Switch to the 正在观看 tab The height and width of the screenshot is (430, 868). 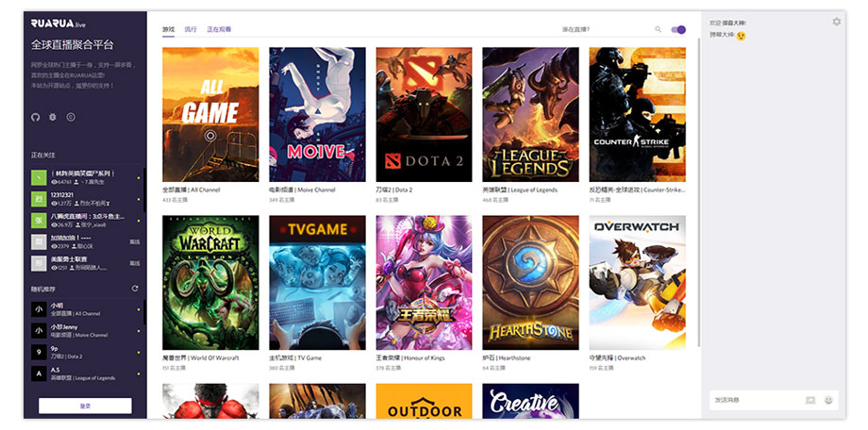(x=219, y=29)
